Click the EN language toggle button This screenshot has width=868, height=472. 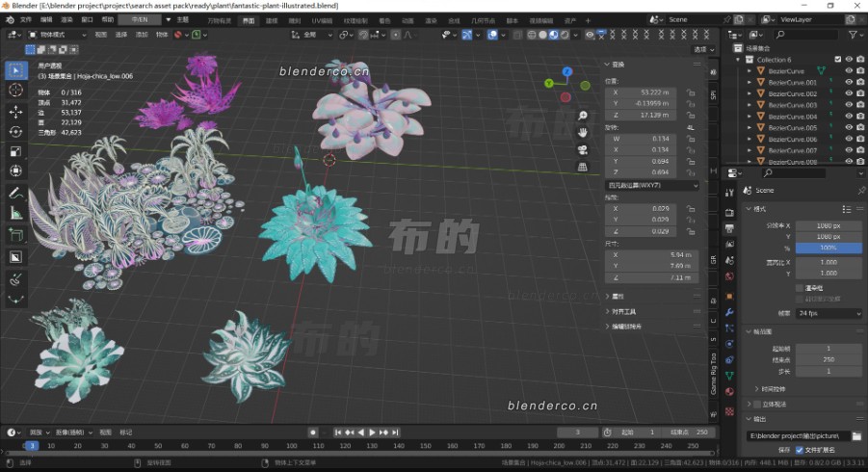pyautogui.click(x=140, y=20)
